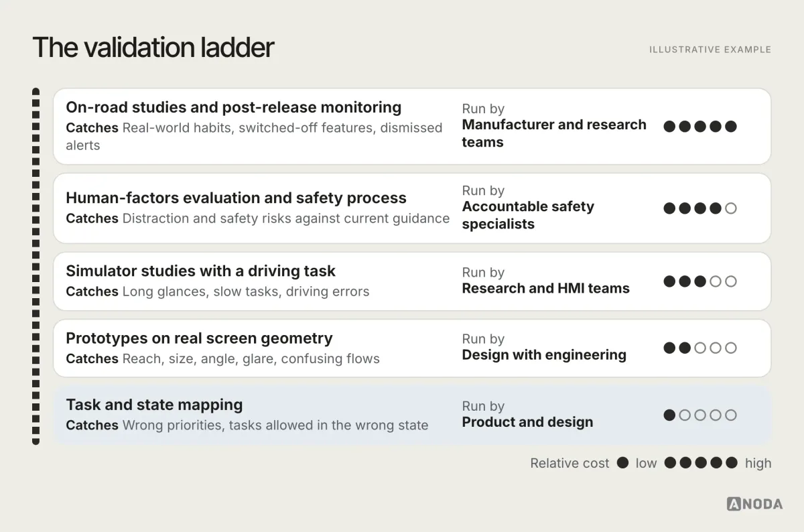This screenshot has width=804, height=532.
Task: Click 'Research and HMI teams' text
Action: [x=545, y=288]
